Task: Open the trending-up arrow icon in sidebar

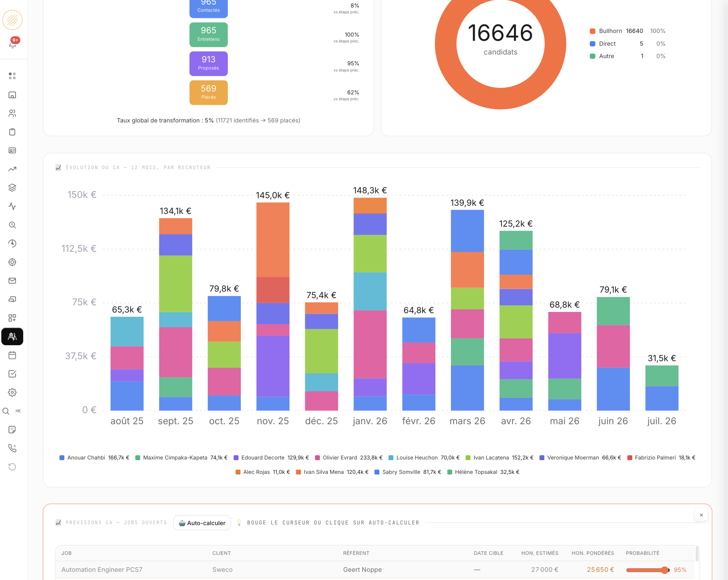Action: click(12, 169)
